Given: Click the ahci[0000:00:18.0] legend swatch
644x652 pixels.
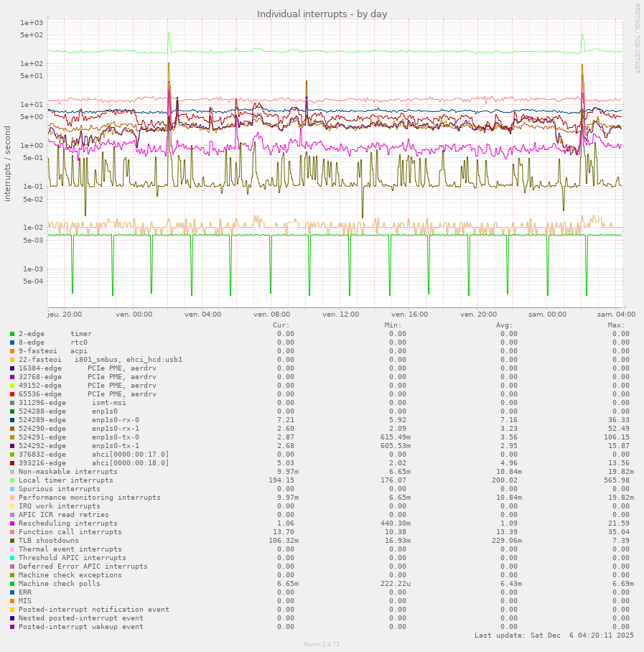Looking at the screenshot, I should click(12, 463).
